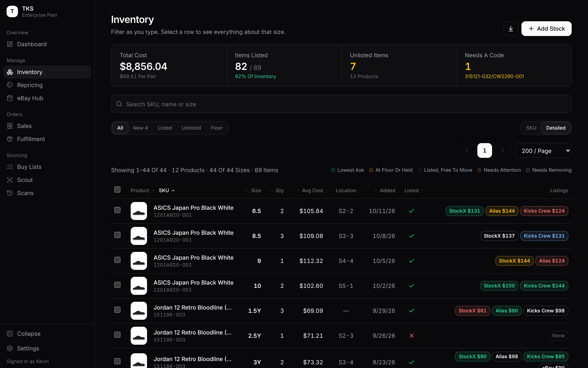Image resolution: width=588 pixels, height=368 pixels.
Task: Sort by Avg Cost column
Action: pos(310,191)
